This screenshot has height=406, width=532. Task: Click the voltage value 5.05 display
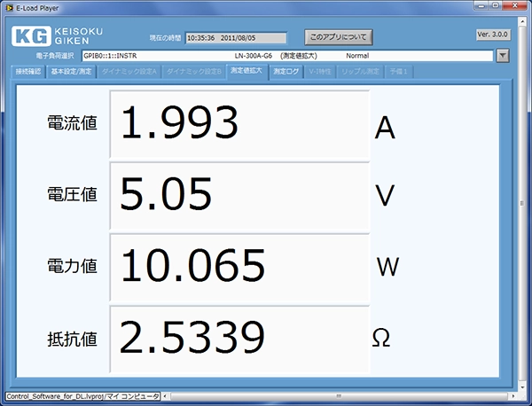click(239, 196)
